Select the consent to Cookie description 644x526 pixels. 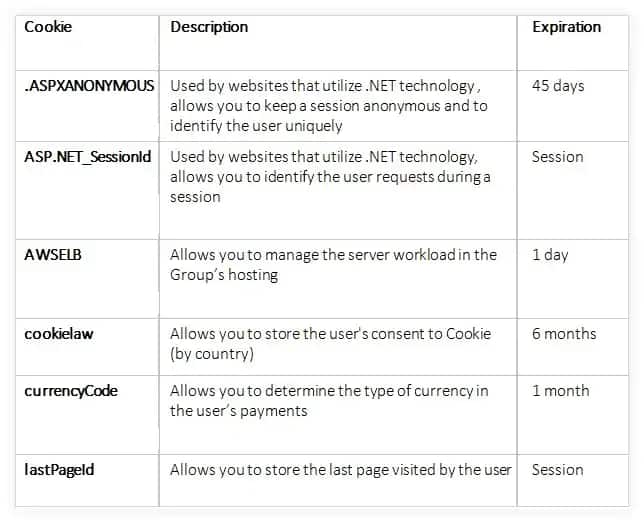point(330,344)
